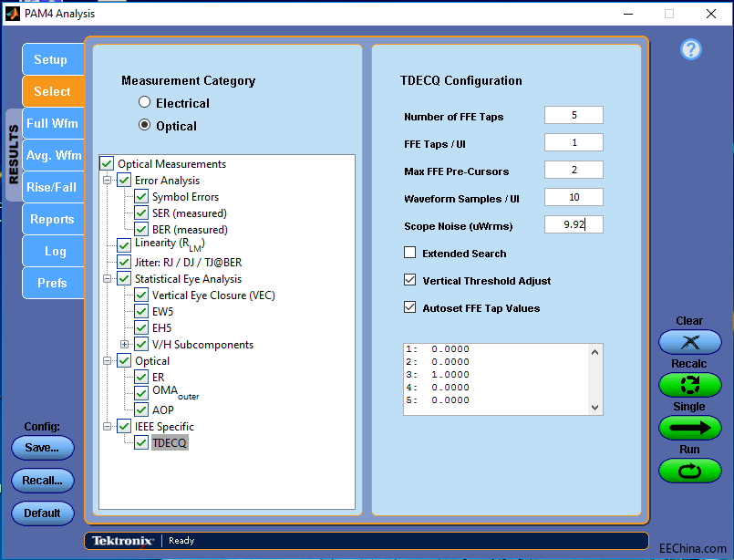Uncheck BER (measured)
Image resolution: width=734 pixels, height=560 pixels.
coord(141,230)
